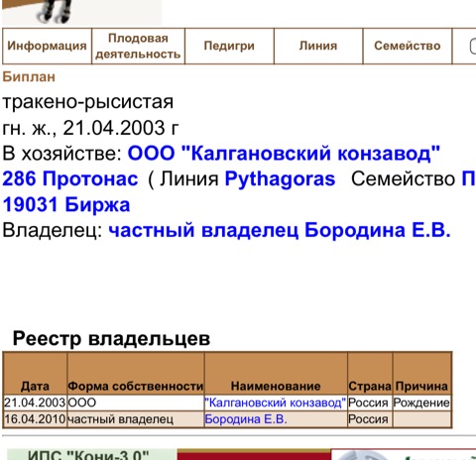Screen dimensions: 476x460
Task: Open dam link 19031 Биржа
Action: pyautogui.click(x=66, y=204)
